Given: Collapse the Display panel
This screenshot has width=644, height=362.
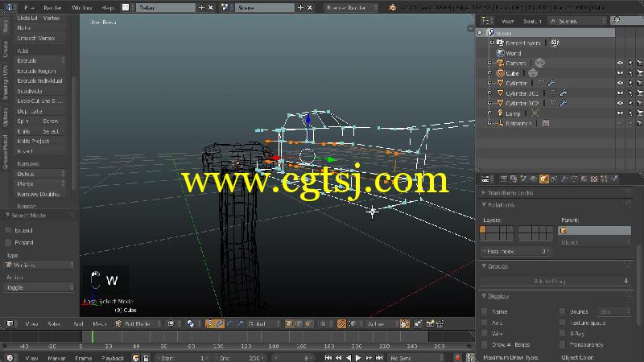Looking at the screenshot, I should tap(484, 296).
